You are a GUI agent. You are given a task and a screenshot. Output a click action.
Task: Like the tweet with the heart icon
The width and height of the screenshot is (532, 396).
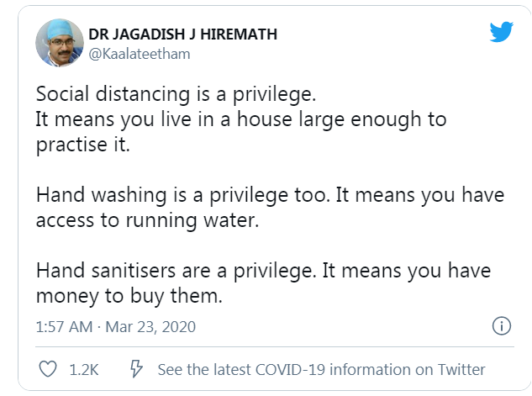tap(48, 369)
